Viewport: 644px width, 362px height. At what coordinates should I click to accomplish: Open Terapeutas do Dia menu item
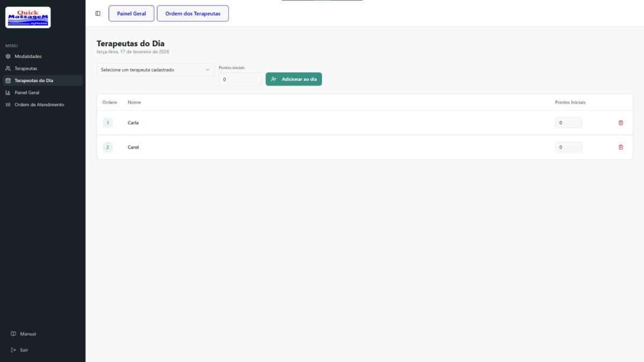(x=34, y=80)
